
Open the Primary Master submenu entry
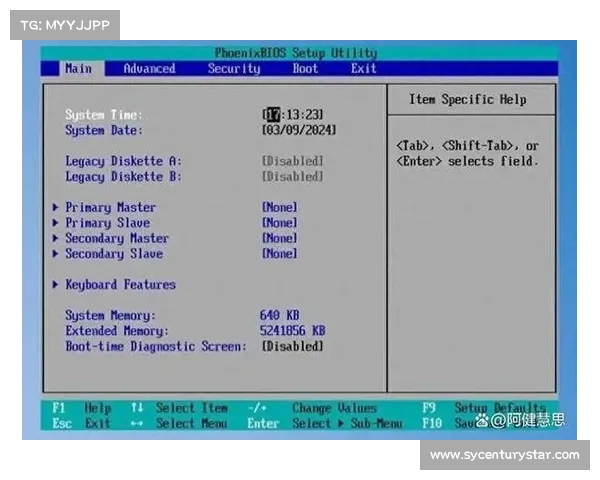point(111,207)
